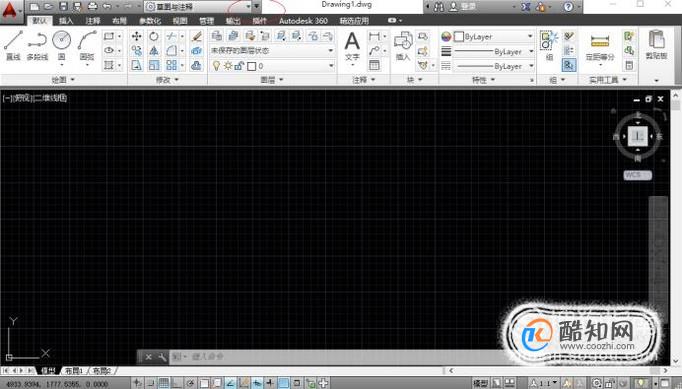Screen dimensions: 682x389
Task: Click the Plot/Print icon in quick access toolbar
Action: tap(93, 6)
